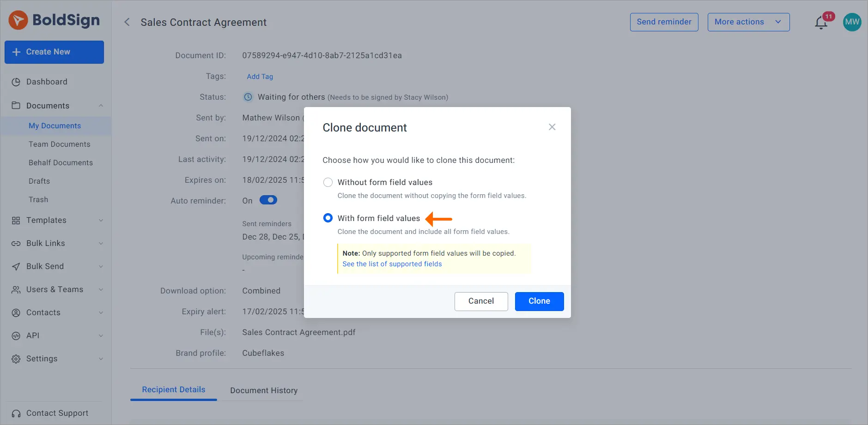Screen dimensions: 868x425
Task: Open the notifications bell
Action: point(821,22)
